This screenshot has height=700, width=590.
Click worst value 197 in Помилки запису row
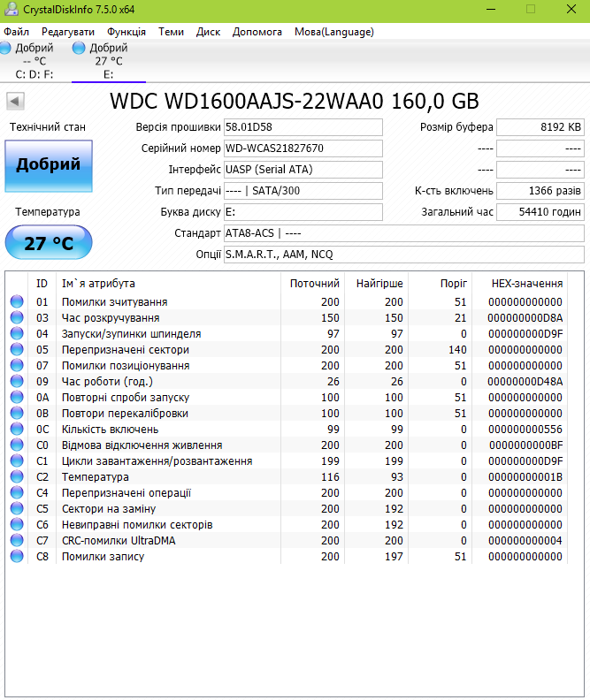click(395, 557)
